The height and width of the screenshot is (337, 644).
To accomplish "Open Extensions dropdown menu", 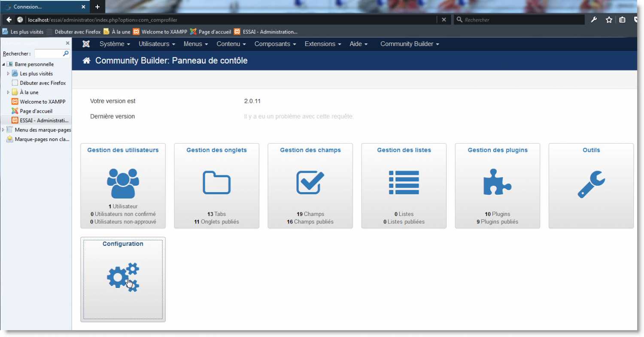I will point(323,44).
